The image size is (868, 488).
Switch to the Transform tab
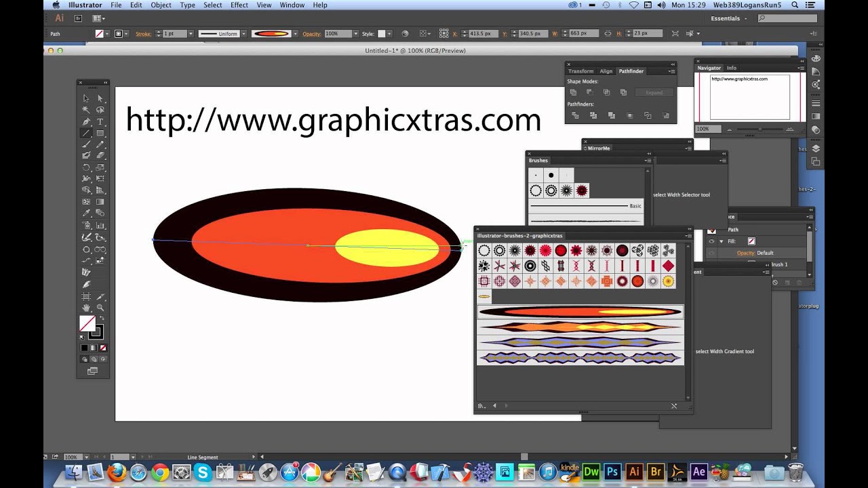point(580,71)
